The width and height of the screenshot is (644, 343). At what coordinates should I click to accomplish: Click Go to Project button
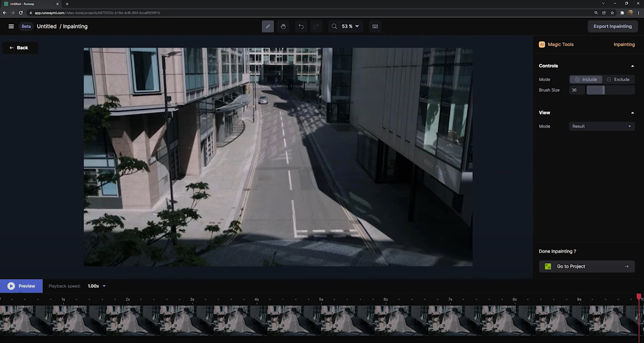coord(586,266)
